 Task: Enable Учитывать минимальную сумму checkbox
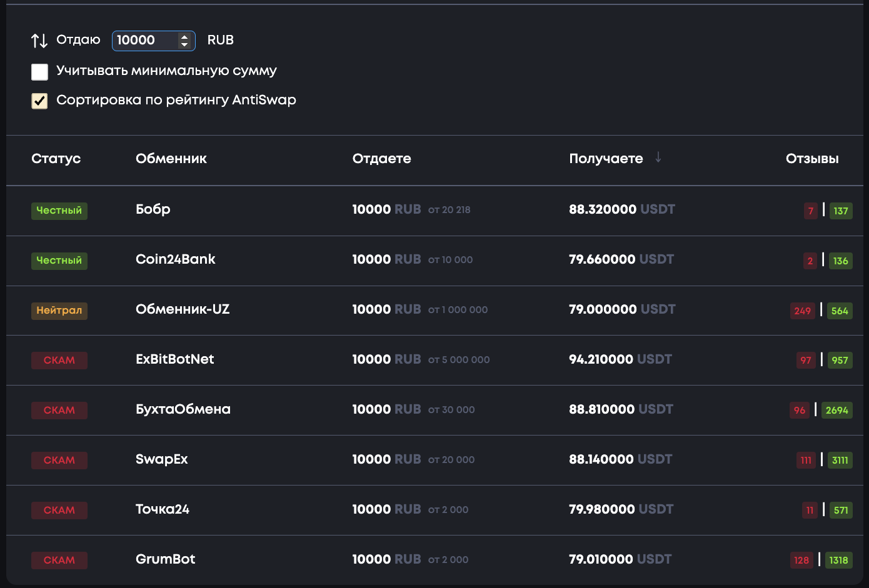point(39,72)
